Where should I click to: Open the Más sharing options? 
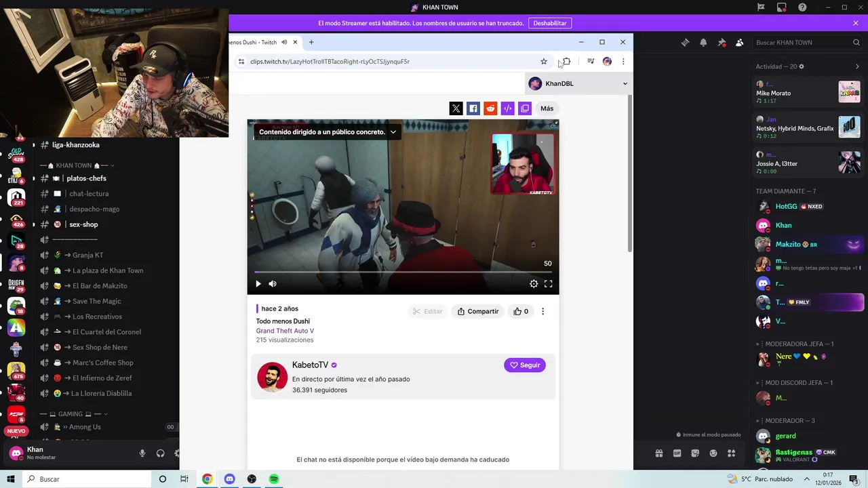(x=547, y=108)
